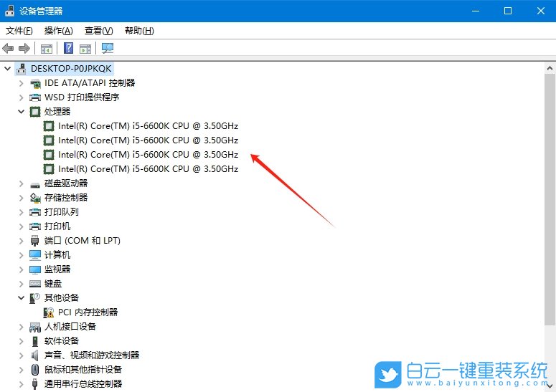Screen dimensions: 556x392
Task: Select the 其他设备 category label
Action: pos(62,298)
